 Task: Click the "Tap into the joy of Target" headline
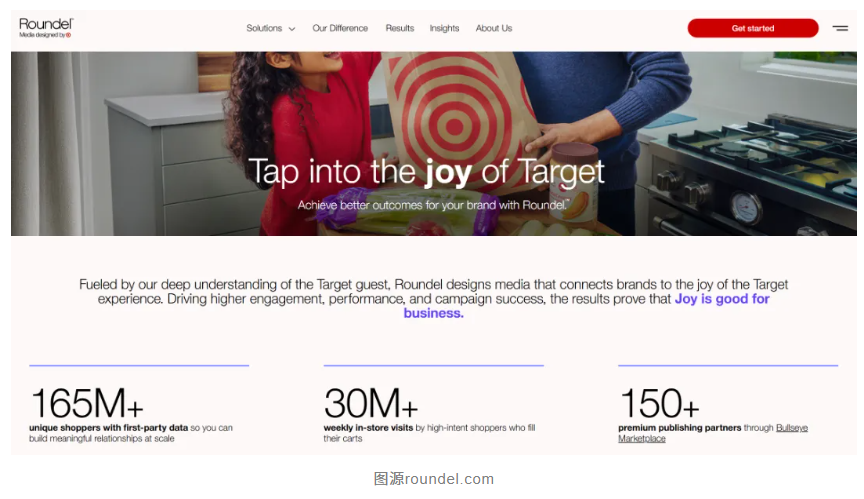coord(426,171)
